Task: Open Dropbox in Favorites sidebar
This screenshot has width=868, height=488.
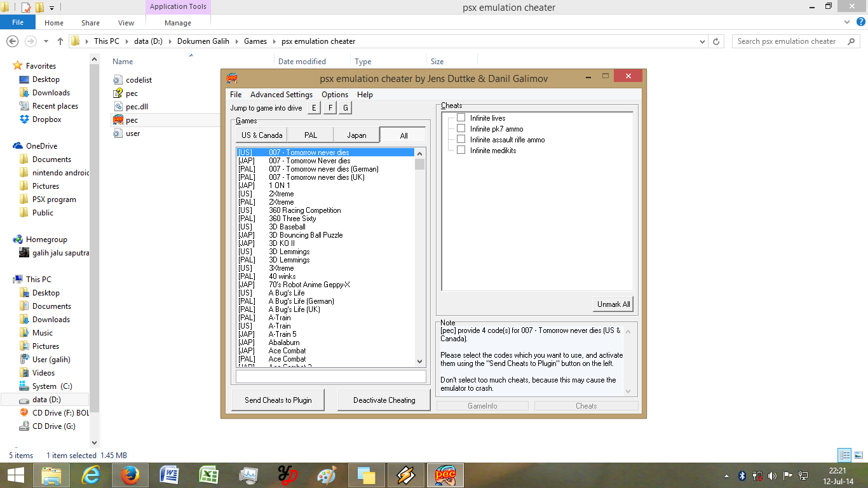Action: coord(47,119)
